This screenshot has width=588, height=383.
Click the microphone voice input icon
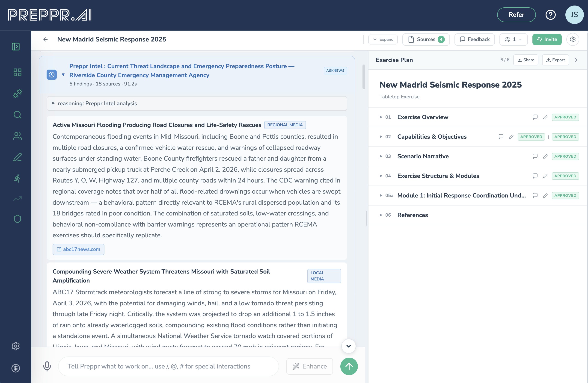click(x=47, y=366)
